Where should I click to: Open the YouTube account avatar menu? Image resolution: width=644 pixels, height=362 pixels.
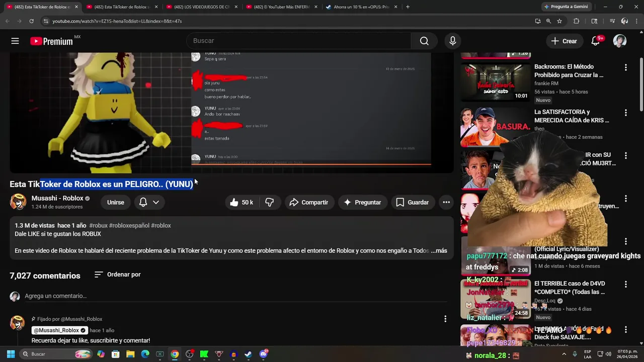click(620, 41)
